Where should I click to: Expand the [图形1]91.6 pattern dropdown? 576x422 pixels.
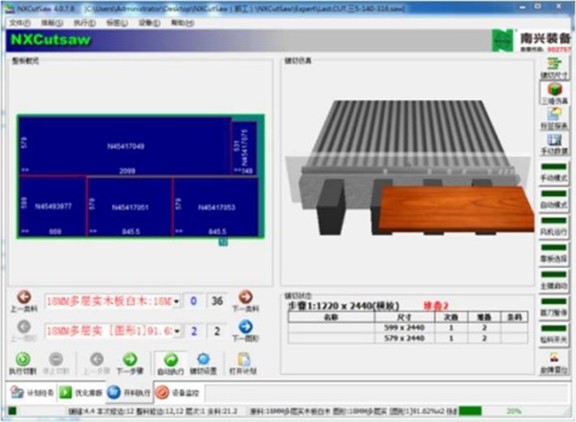click(177, 331)
